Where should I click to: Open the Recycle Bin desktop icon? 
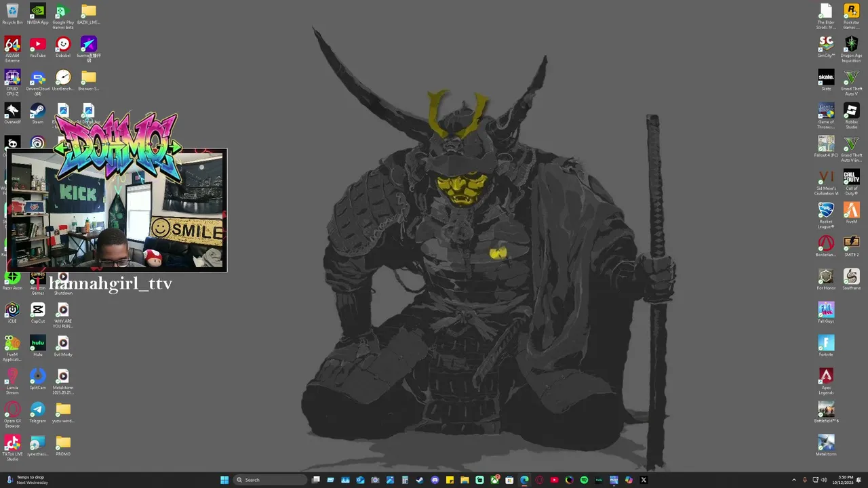tap(12, 14)
